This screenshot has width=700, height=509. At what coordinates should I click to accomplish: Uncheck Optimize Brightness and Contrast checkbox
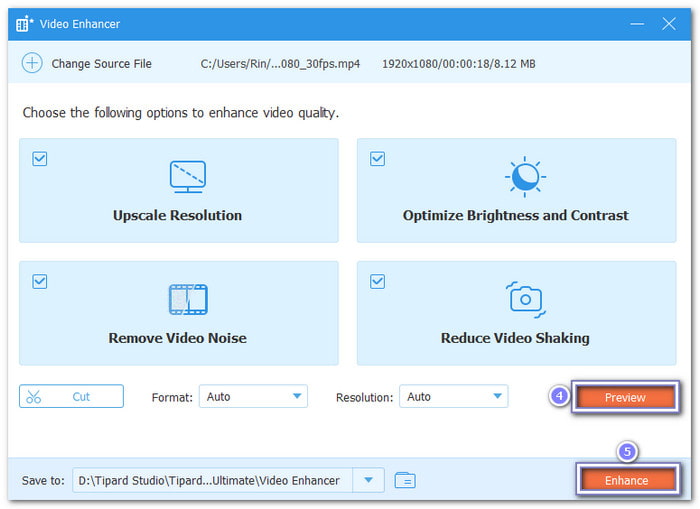[377, 159]
